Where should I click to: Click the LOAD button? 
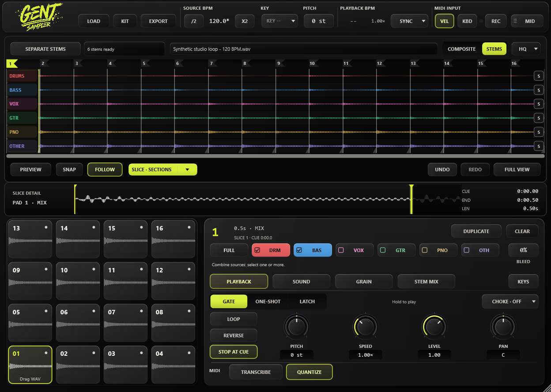point(94,21)
